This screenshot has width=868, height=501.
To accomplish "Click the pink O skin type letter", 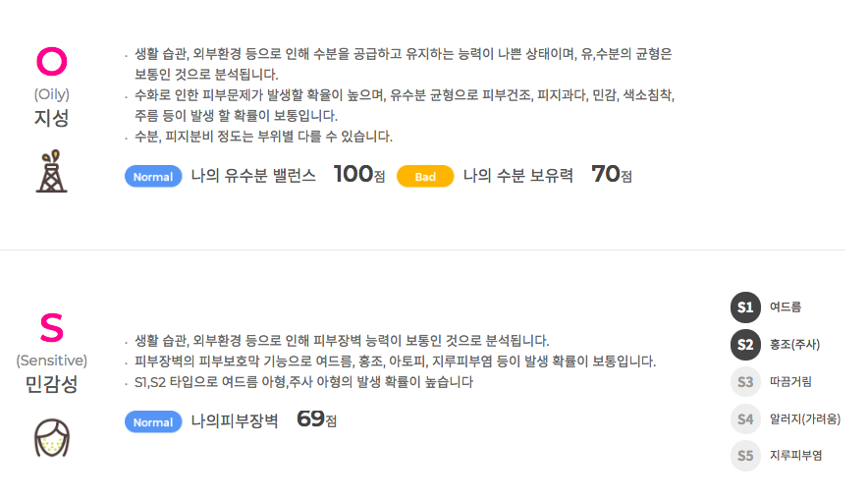I will click(x=51, y=61).
